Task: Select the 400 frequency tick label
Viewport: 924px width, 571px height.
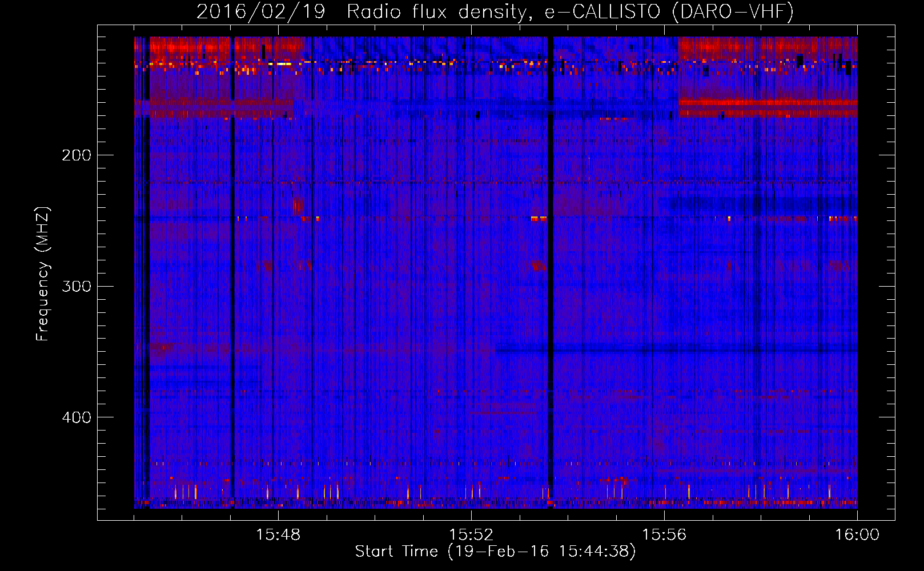Action: pyautogui.click(x=77, y=417)
